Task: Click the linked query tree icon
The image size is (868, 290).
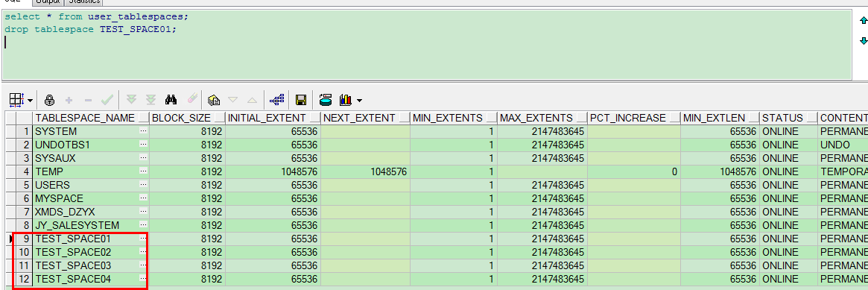Action: coord(276,100)
